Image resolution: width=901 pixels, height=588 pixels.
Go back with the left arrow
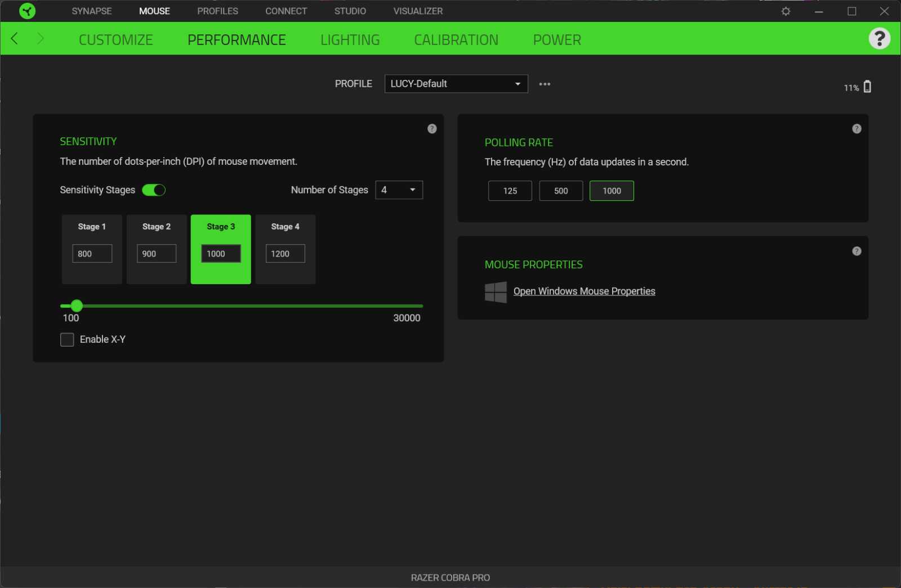pyautogui.click(x=15, y=38)
